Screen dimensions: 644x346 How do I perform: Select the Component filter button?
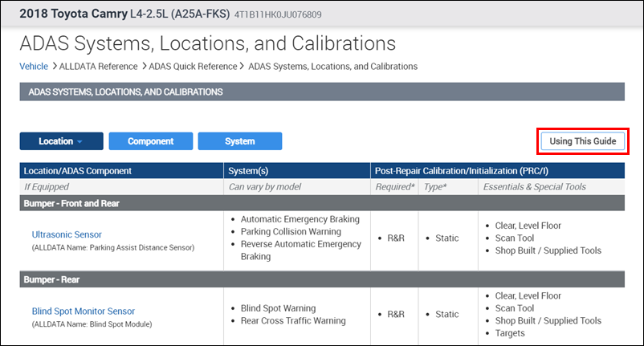coord(151,141)
